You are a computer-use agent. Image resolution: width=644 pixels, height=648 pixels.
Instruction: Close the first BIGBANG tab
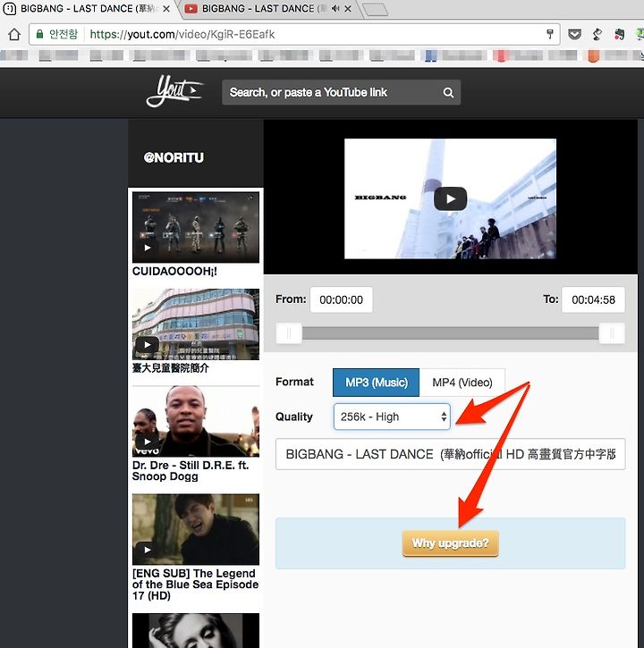pos(166,8)
